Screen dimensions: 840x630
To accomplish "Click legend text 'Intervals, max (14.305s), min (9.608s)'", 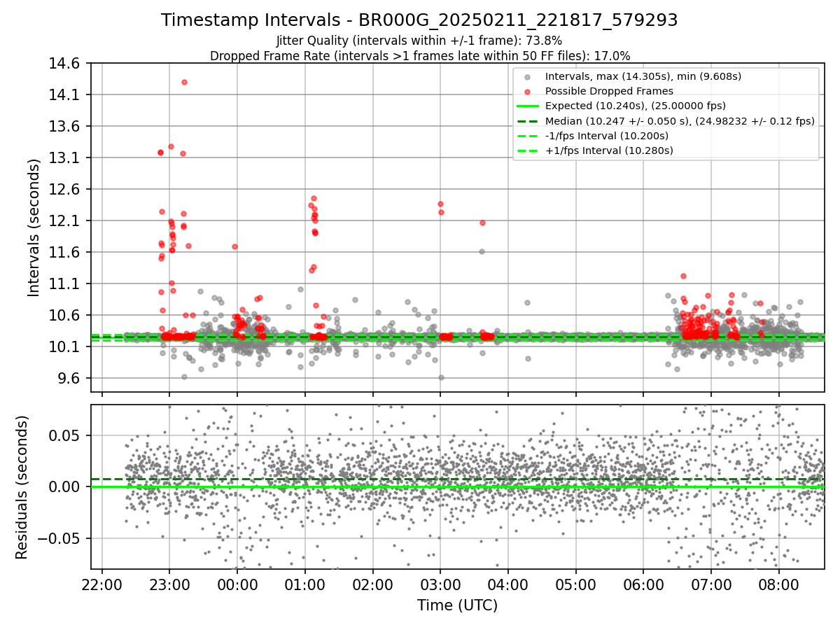I will (x=643, y=76).
